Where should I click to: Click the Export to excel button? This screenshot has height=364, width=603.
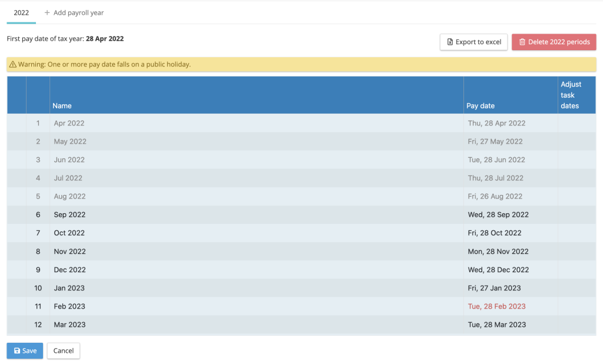473,42
